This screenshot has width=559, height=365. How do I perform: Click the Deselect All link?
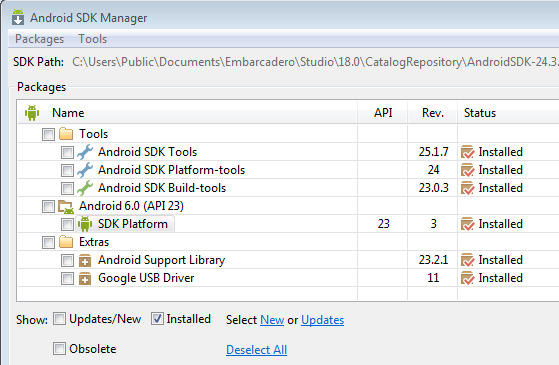(x=256, y=350)
